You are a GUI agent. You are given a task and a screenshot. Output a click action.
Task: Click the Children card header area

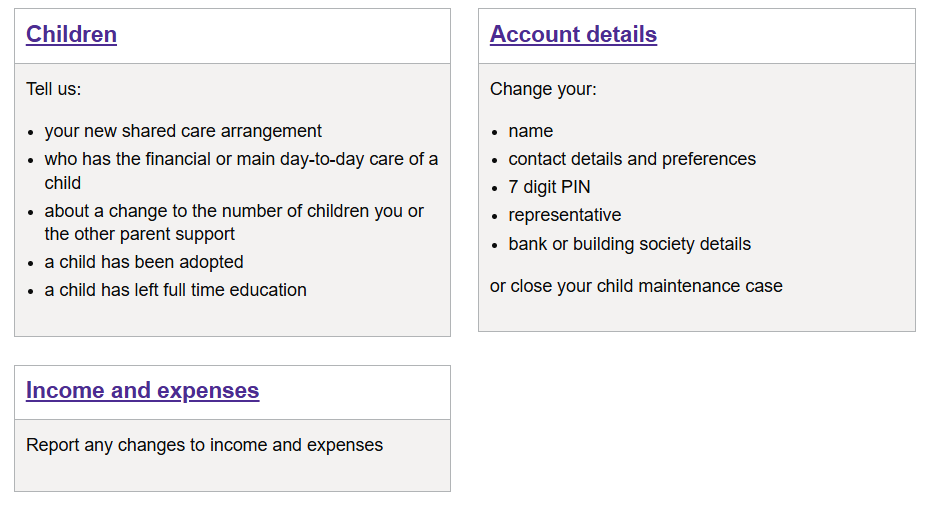[x=232, y=36]
